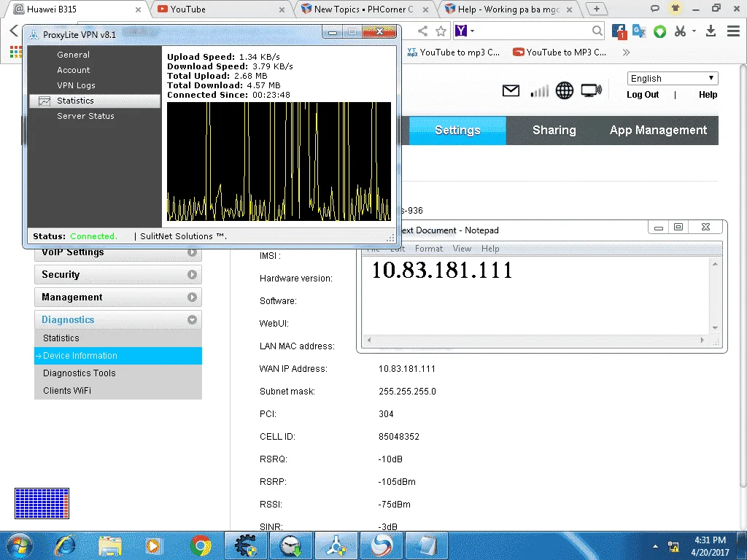Click the search magnifier icon
Screen dimensions: 747x560
(x=597, y=31)
